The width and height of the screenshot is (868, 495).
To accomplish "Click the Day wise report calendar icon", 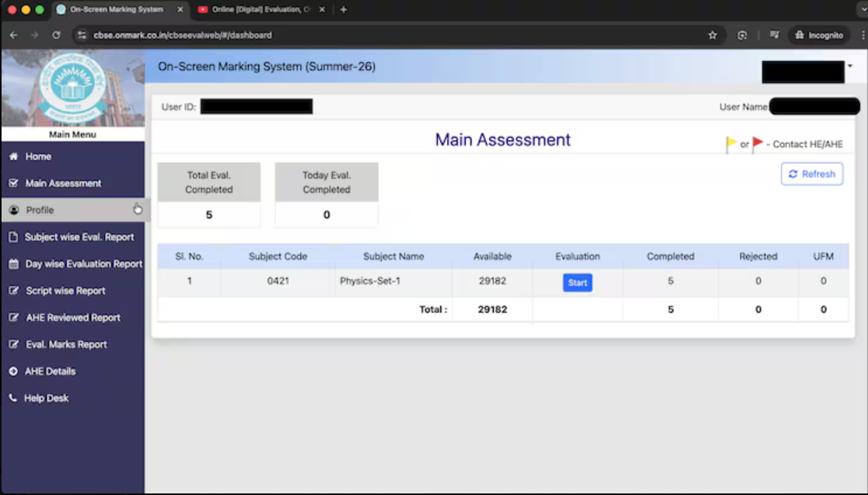I will click(x=13, y=263).
